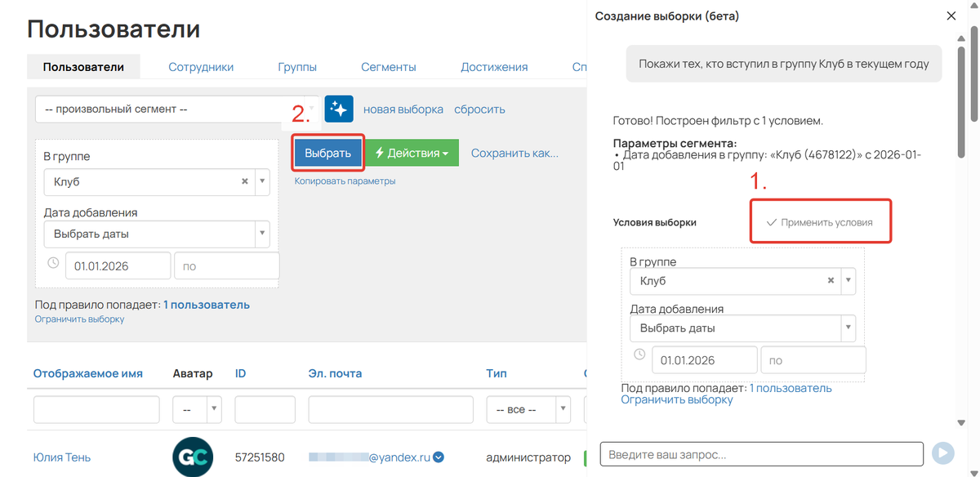Click the blue Выбрать button
The height and width of the screenshot is (477, 980).
327,153
